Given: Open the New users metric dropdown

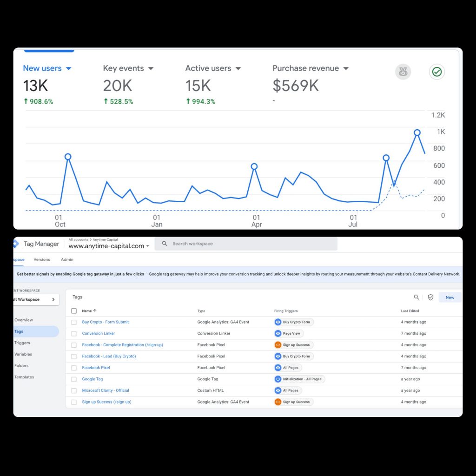Looking at the screenshot, I should (x=69, y=68).
